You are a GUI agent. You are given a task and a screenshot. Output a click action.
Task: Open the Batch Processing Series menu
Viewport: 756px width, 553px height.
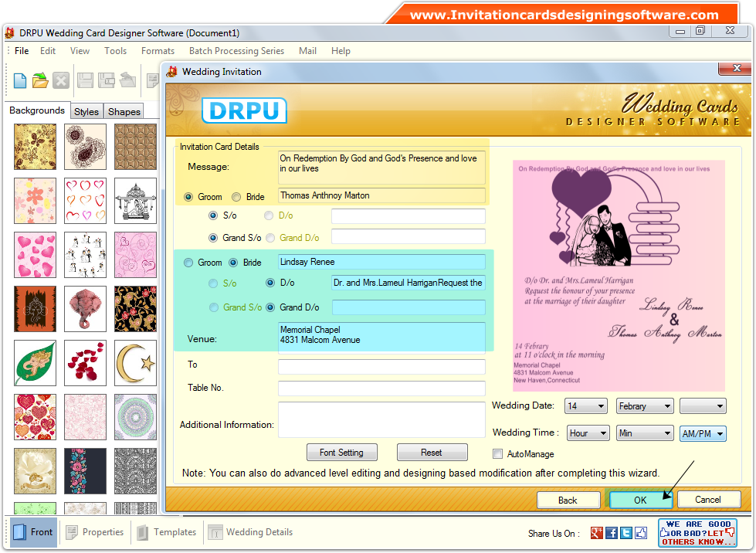236,51
